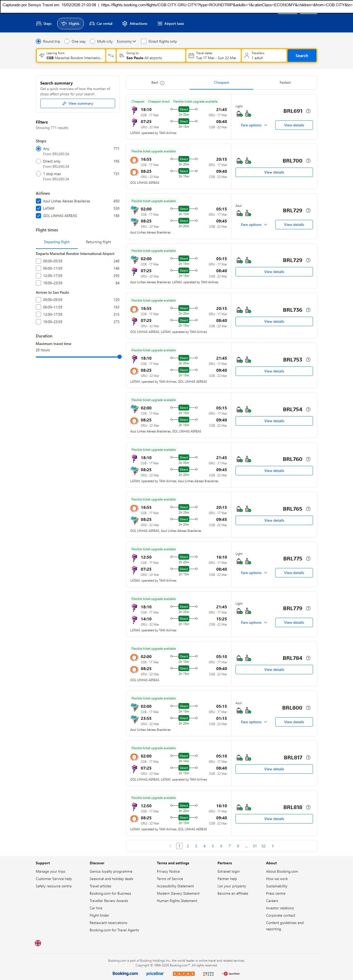Click the help icon beside BRL700 price

[x=308, y=161]
